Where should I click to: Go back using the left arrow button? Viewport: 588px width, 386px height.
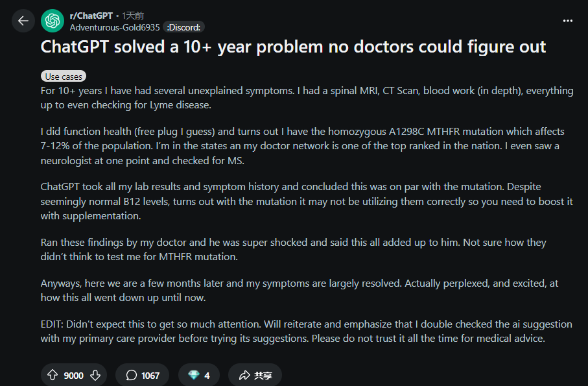pyautogui.click(x=23, y=21)
